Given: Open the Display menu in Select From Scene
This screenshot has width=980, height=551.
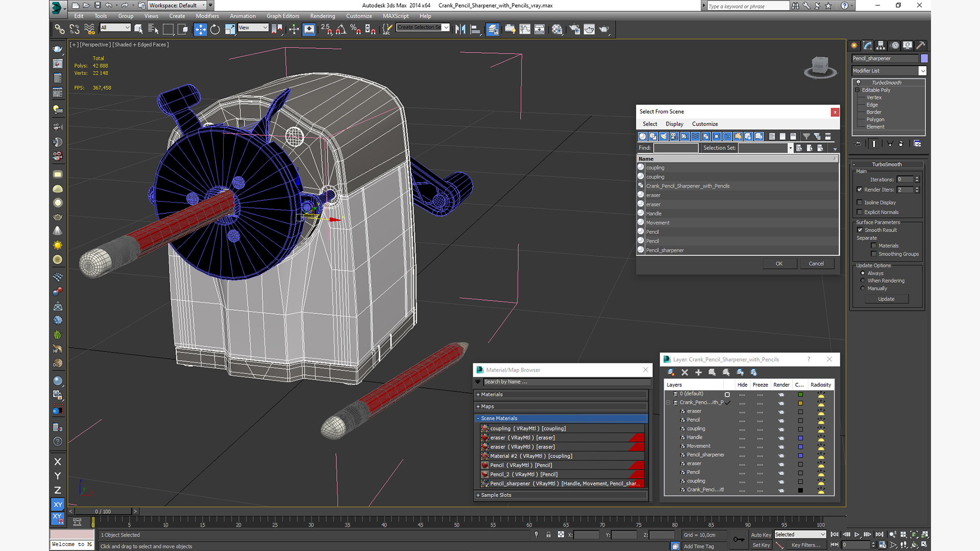Looking at the screenshot, I should tap(674, 124).
